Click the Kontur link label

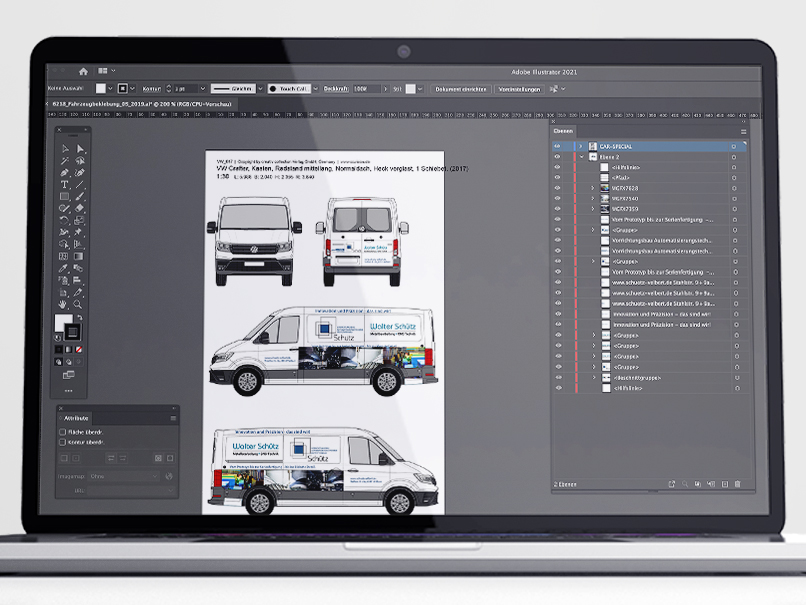coord(152,89)
